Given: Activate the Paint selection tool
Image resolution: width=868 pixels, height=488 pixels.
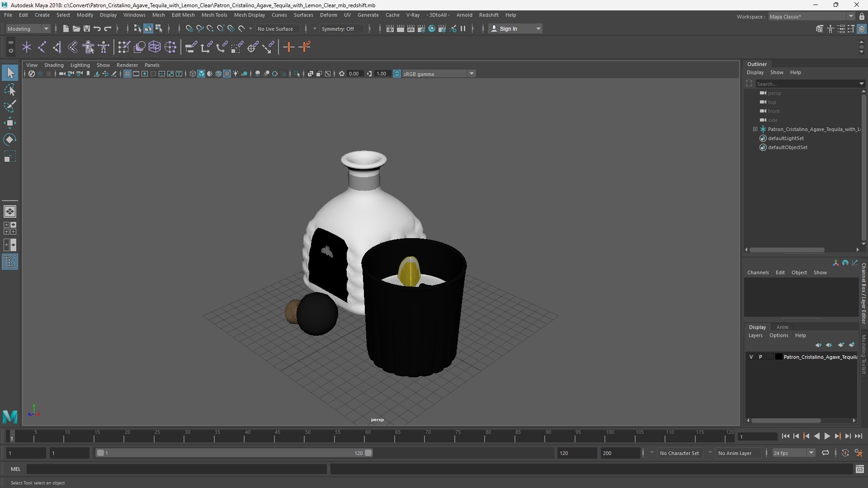Looking at the screenshot, I should 10,106.
